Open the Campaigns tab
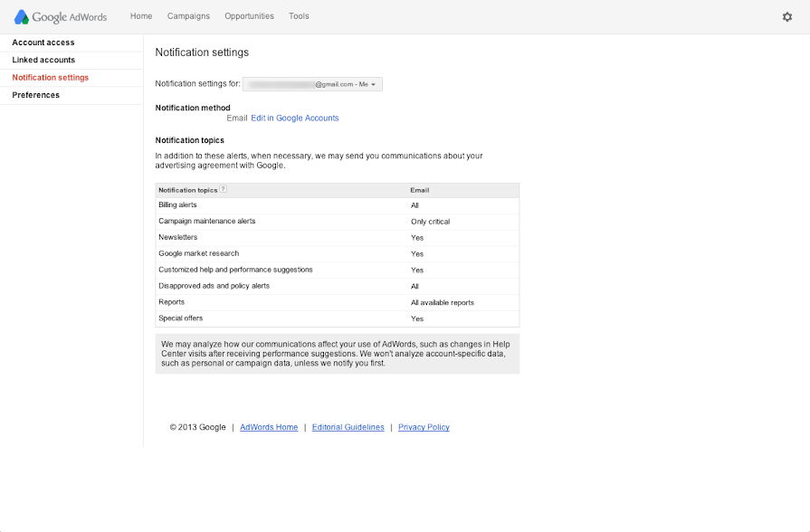 188,16
